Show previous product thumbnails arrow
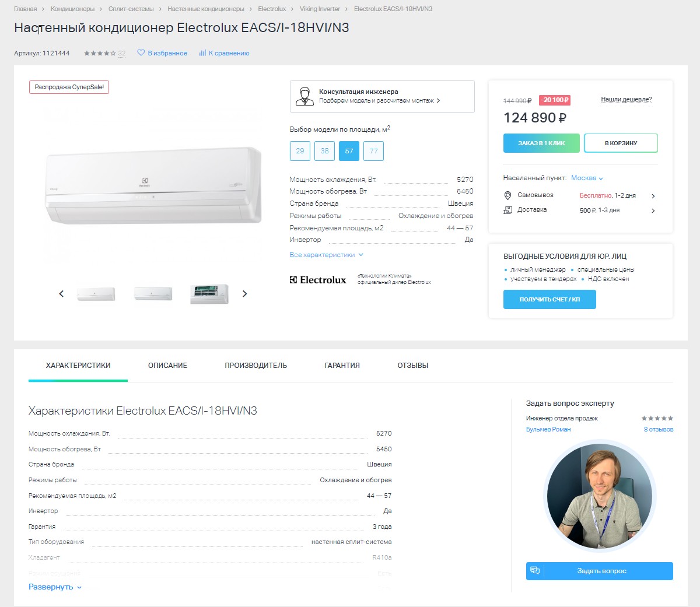700x607 pixels. (61, 294)
